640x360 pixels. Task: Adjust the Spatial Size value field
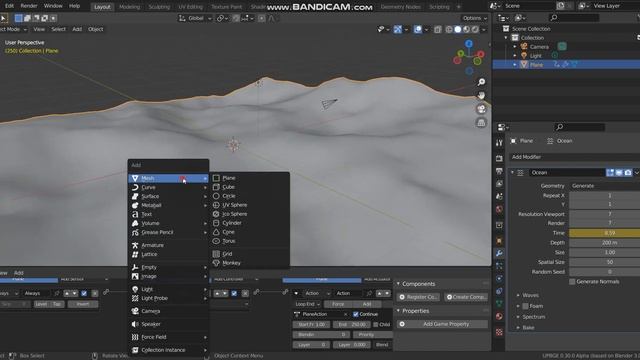[x=604, y=262]
